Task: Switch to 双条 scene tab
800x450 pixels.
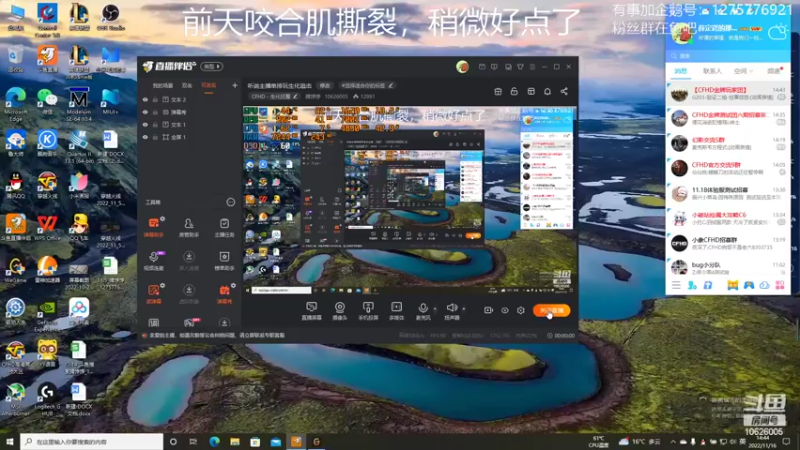Action: click(187, 86)
